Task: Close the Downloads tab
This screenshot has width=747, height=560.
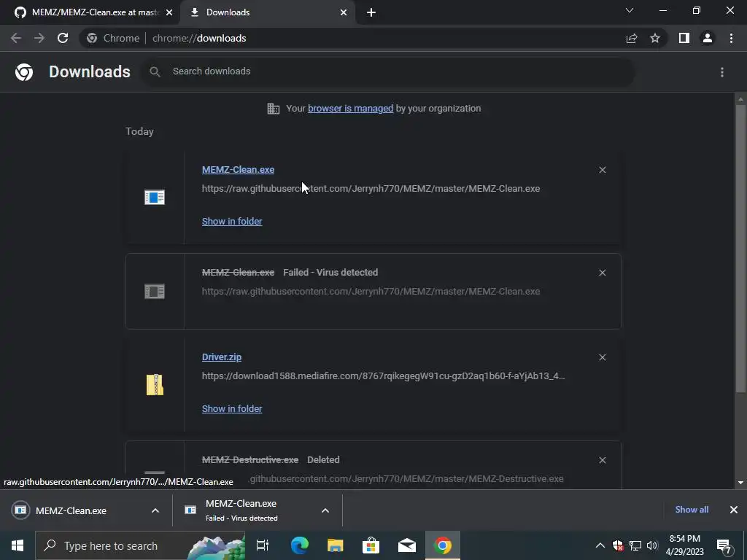Action: pos(344,12)
